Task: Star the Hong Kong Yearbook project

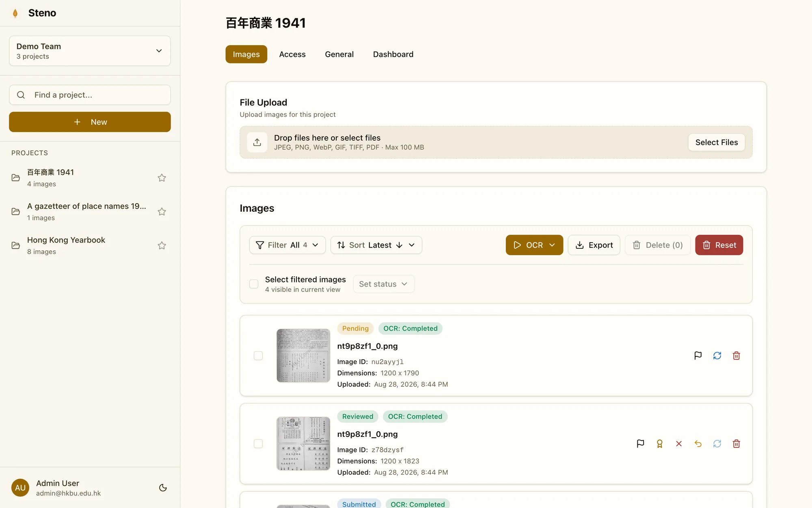Action: pyautogui.click(x=162, y=245)
